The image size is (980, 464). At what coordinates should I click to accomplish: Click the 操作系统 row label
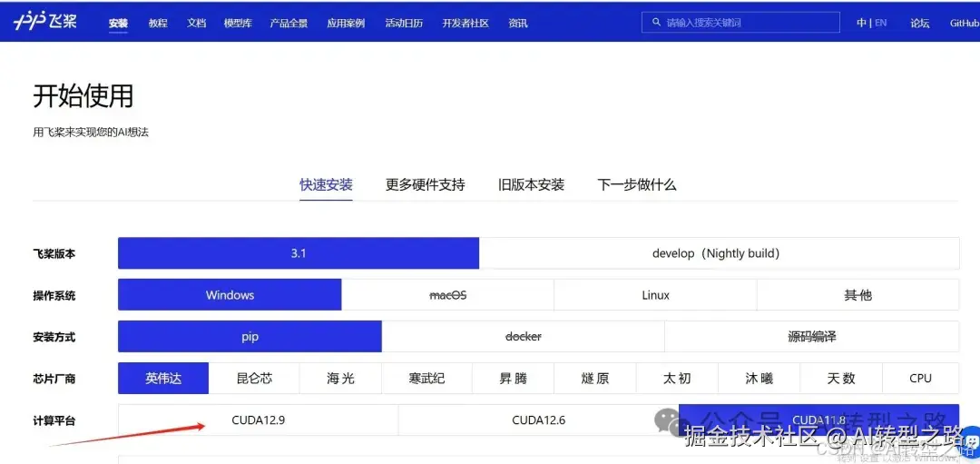pyautogui.click(x=54, y=296)
